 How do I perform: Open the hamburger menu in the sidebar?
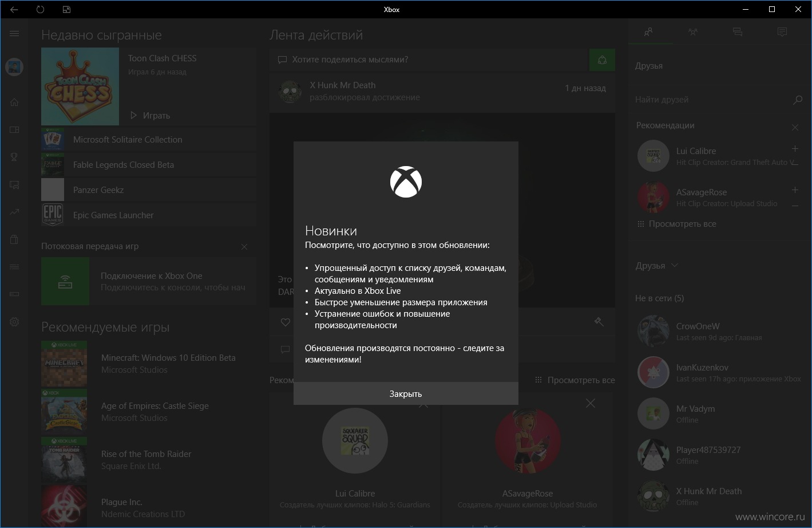tap(14, 34)
